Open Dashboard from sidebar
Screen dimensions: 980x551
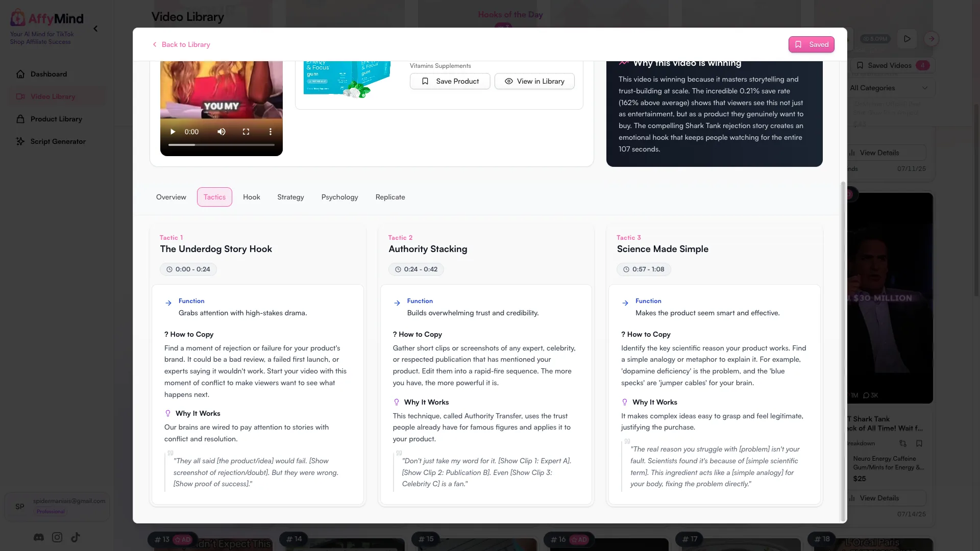click(48, 74)
